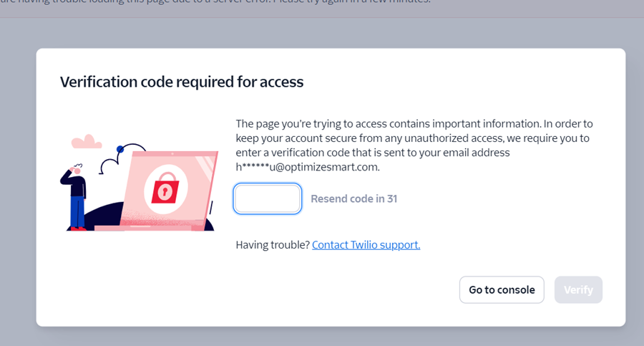Click the Go to console button
The height and width of the screenshot is (346, 644).
coord(502,290)
